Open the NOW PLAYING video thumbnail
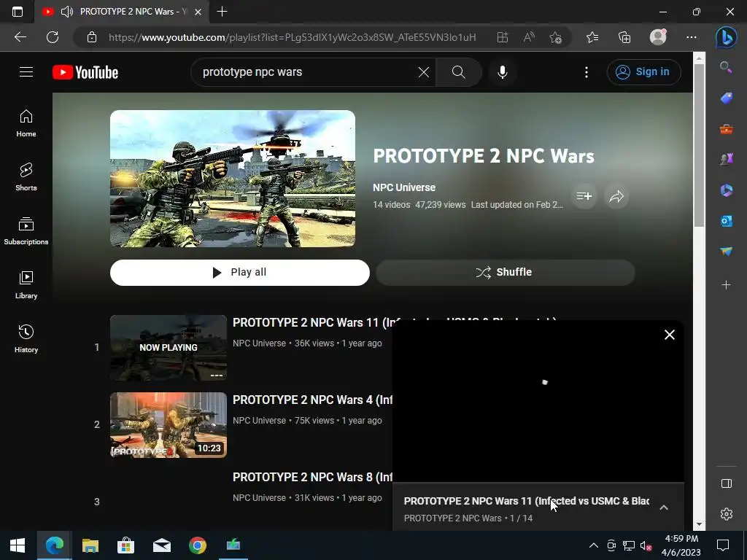This screenshot has height=560, width=747. [x=169, y=348]
